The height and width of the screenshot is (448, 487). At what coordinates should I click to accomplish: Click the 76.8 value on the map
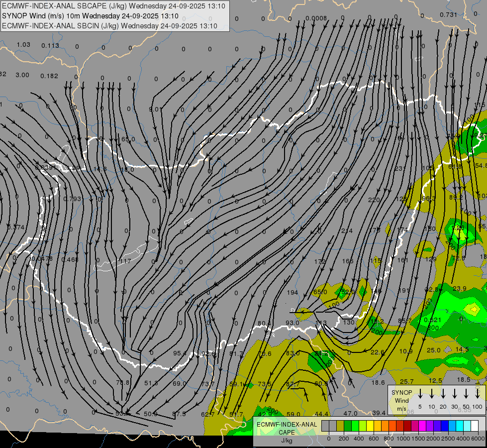point(123,382)
